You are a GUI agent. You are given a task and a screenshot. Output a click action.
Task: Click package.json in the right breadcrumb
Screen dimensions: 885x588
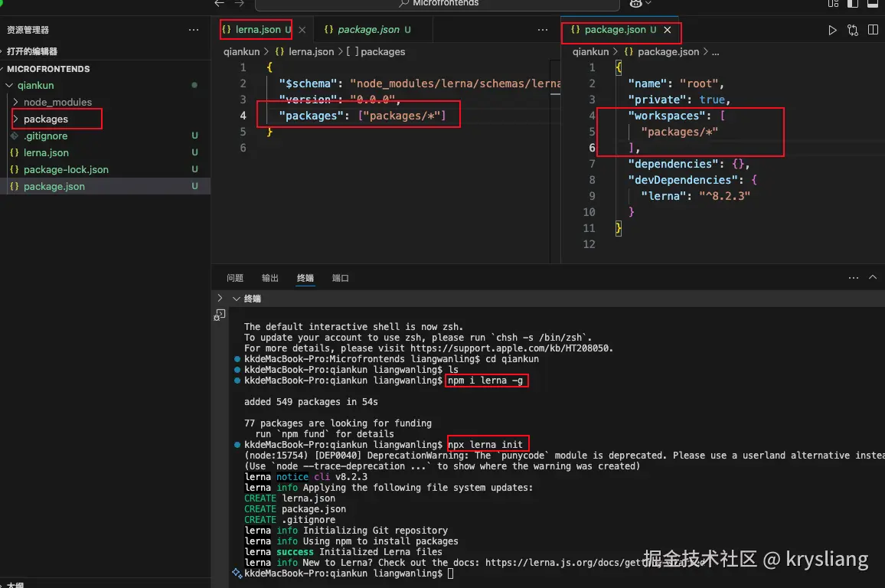pyautogui.click(x=668, y=52)
